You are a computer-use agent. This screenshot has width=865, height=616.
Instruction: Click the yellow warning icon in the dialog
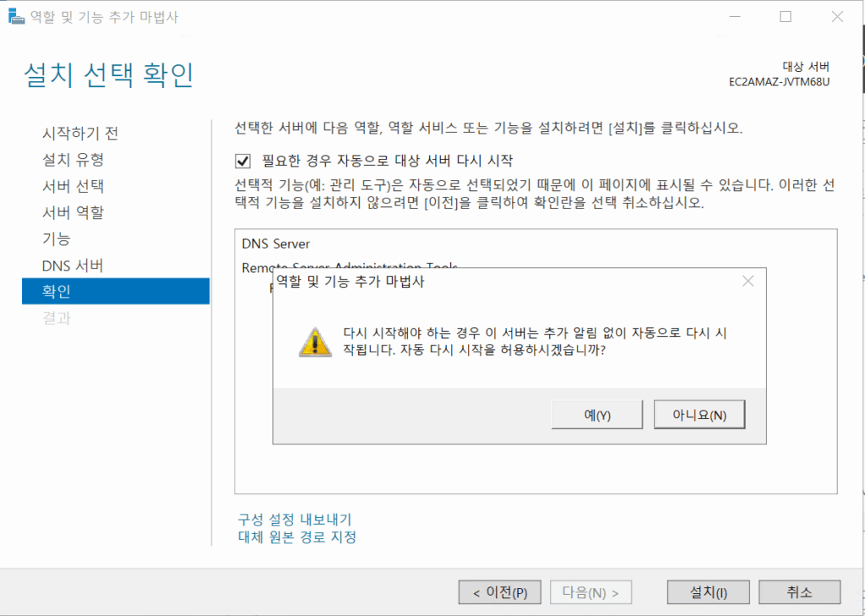(313, 341)
